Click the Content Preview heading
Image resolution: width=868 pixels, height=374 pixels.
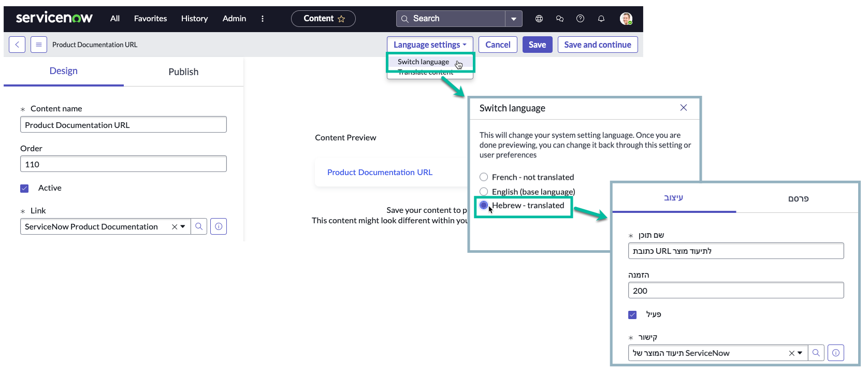pyautogui.click(x=345, y=138)
